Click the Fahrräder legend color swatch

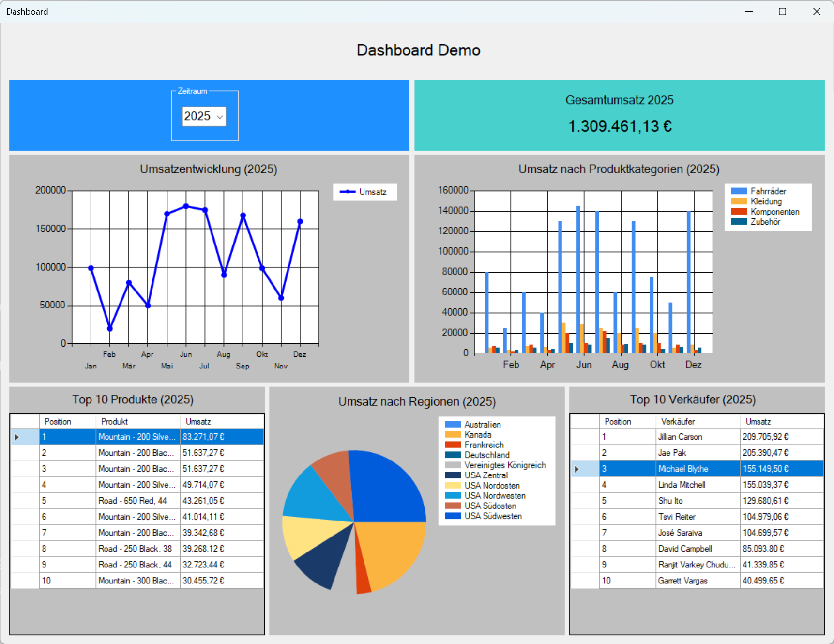[x=739, y=191]
